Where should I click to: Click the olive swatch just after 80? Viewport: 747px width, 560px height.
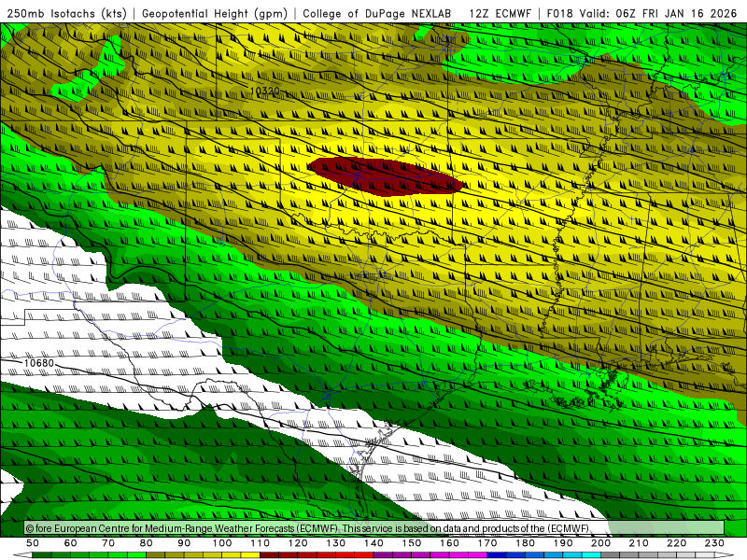(x=156, y=555)
